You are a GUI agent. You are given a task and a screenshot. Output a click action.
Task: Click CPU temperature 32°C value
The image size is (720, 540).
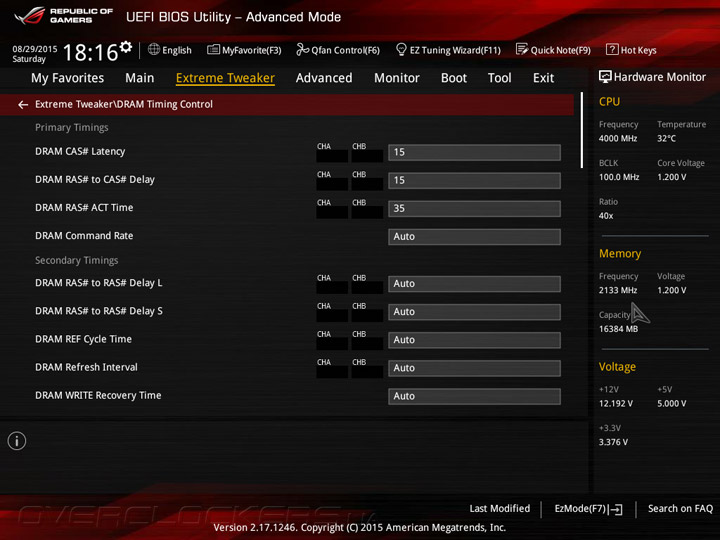tap(666, 138)
